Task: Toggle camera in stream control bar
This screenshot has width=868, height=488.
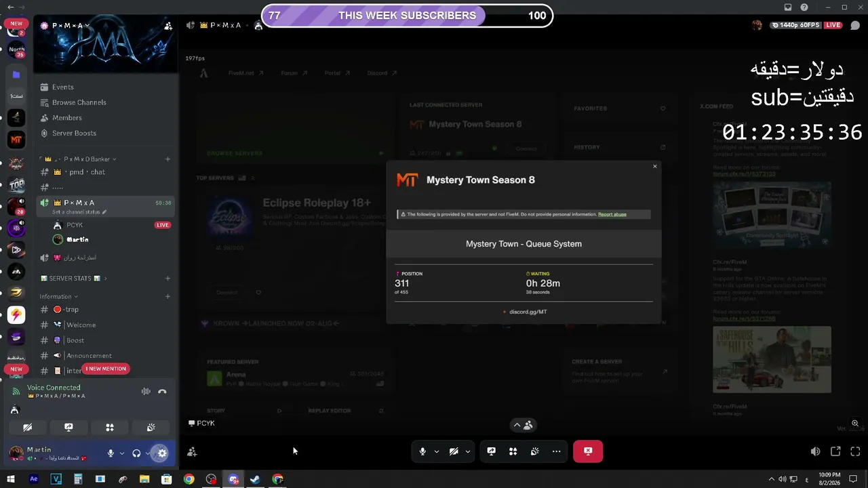Action: pyautogui.click(x=454, y=451)
